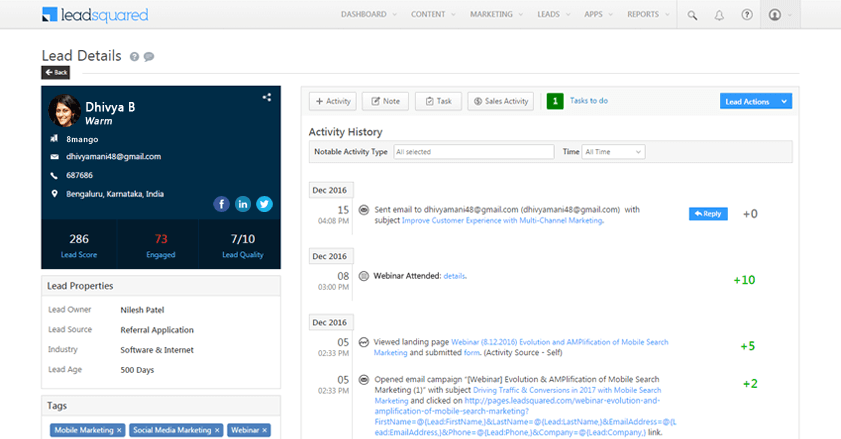Image resolution: width=841 pixels, height=439 pixels.
Task: Go back using the Back button
Action: 56,72
